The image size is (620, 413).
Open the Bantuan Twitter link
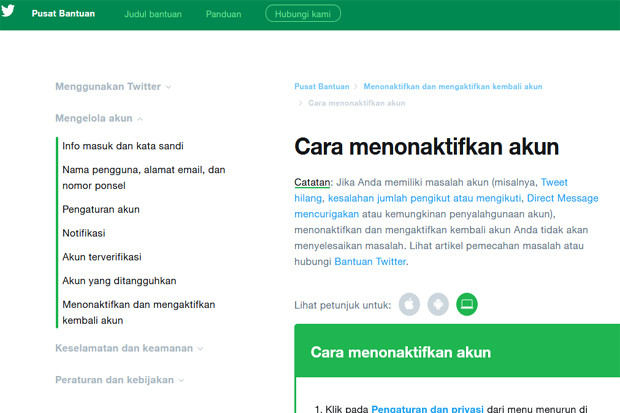click(x=370, y=261)
